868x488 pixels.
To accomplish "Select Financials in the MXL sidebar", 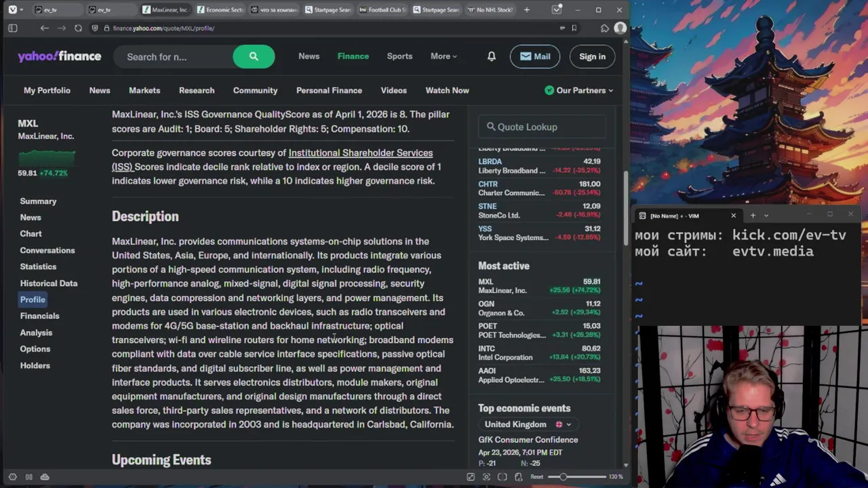I will point(39,316).
